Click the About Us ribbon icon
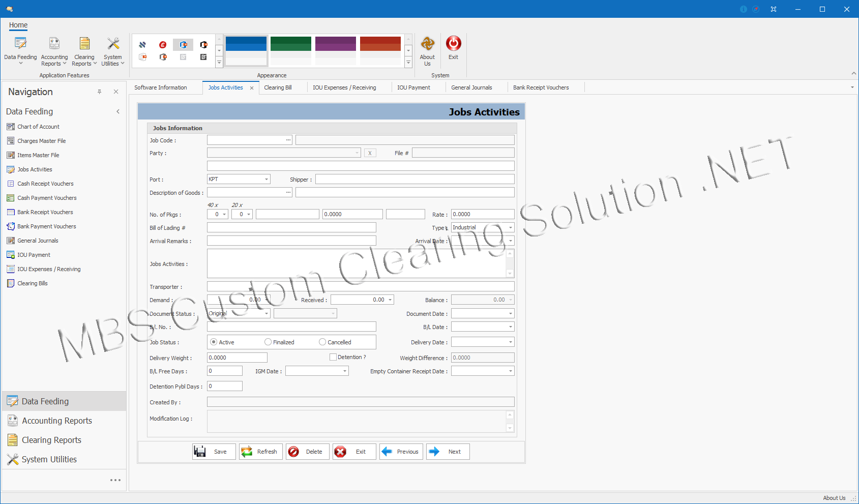Viewport: 859px width, 504px height. (x=427, y=43)
